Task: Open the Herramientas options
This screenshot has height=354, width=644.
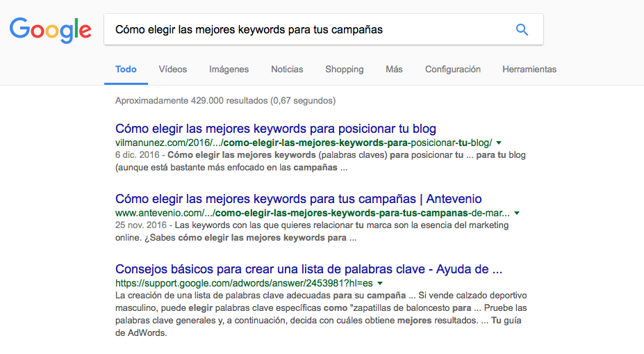Action: (529, 70)
